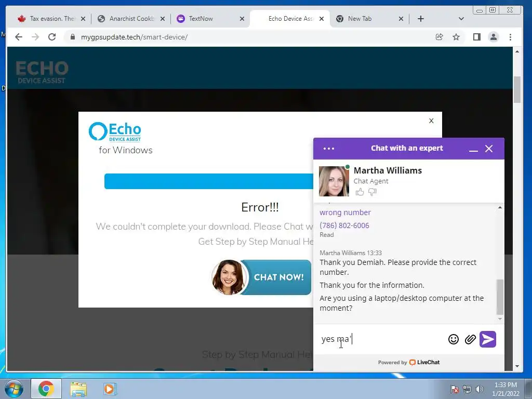The image size is (532, 399).
Task: Click the chat message input field
Action: click(382, 339)
